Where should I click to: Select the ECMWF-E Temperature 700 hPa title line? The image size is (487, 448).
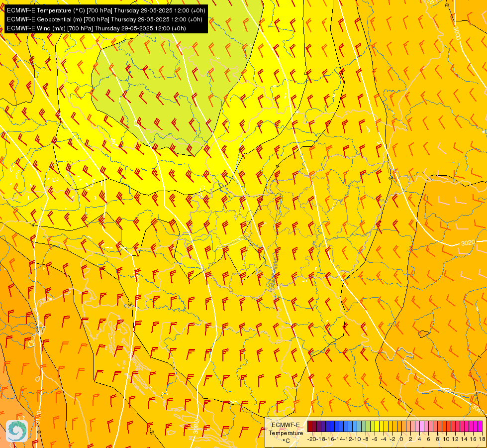pyautogui.click(x=106, y=10)
